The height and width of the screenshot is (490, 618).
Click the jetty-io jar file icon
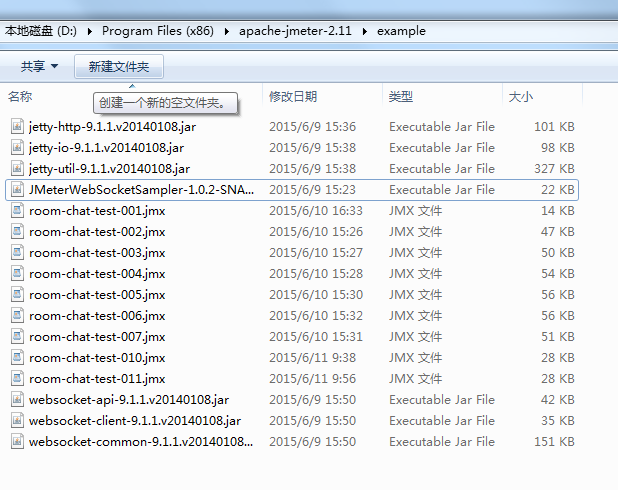(x=17, y=148)
